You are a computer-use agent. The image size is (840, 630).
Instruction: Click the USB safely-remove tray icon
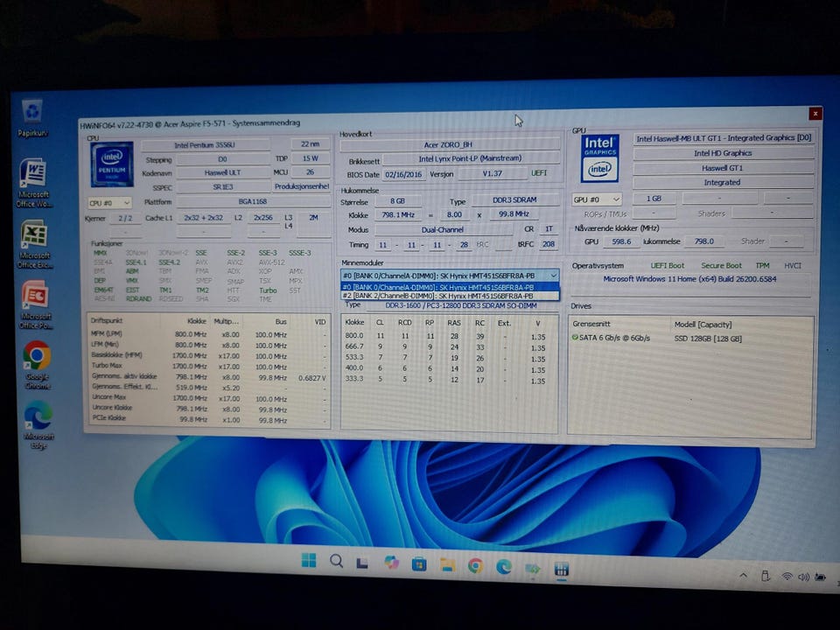click(766, 576)
